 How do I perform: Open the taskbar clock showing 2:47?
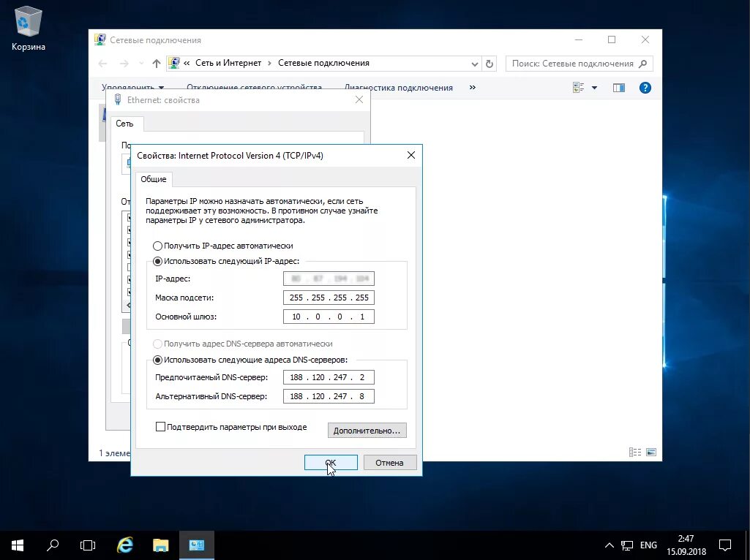point(686,545)
